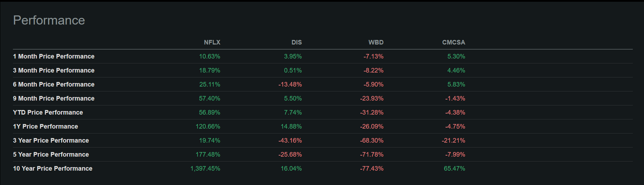Click the WBD YTD value -31.28%
Screen dimensions: 644x185
click(372, 112)
